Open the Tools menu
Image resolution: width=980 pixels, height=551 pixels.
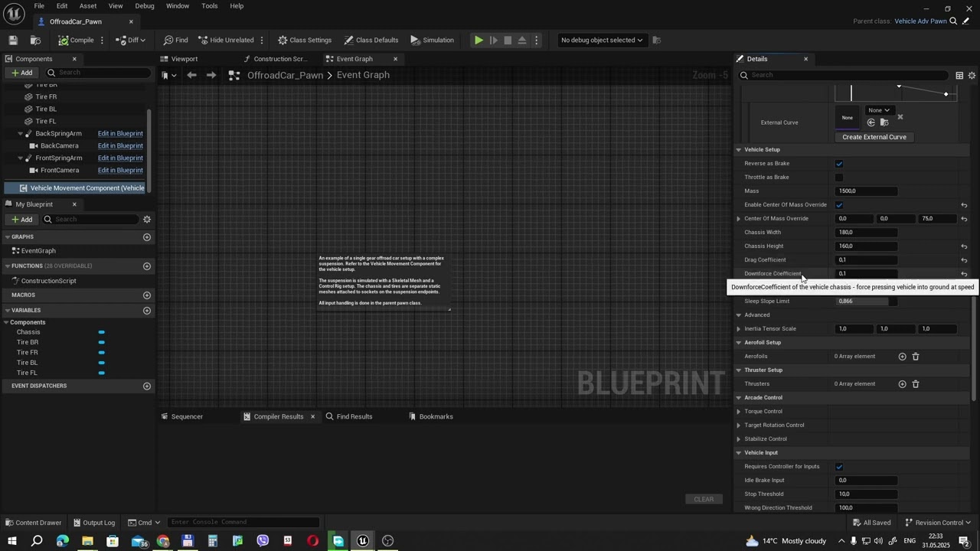210,5
